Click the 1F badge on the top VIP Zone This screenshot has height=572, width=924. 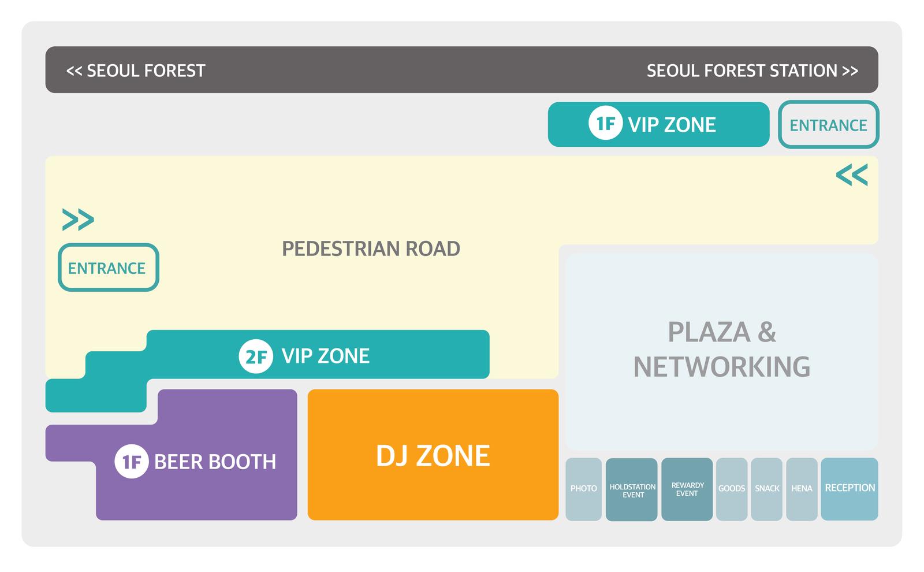pyautogui.click(x=605, y=123)
